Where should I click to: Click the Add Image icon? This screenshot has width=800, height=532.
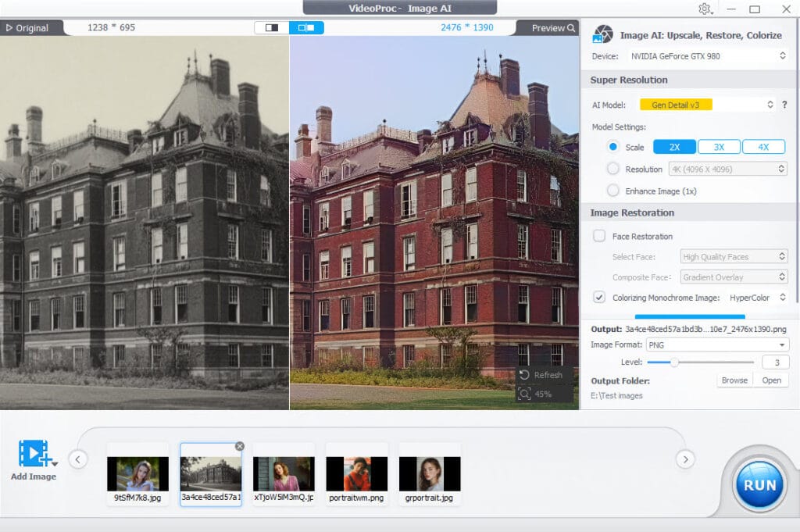[x=33, y=454]
